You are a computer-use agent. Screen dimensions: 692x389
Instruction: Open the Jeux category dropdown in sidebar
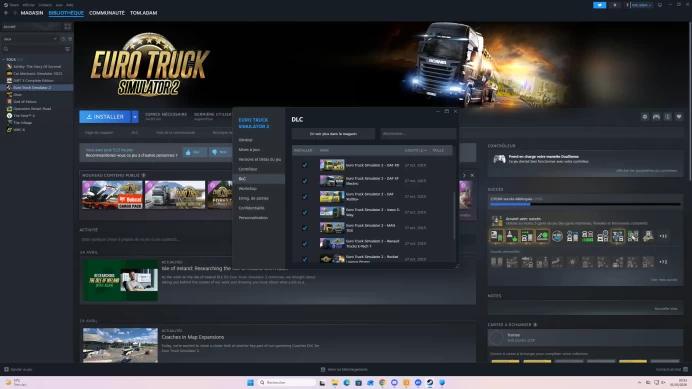coord(30,39)
